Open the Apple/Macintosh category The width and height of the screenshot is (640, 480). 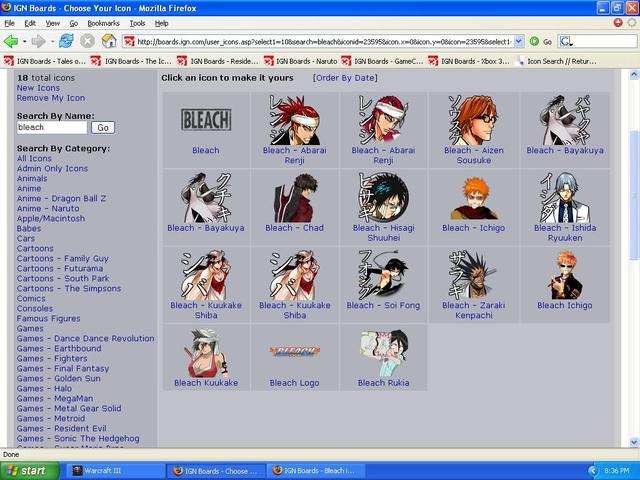[51, 218]
